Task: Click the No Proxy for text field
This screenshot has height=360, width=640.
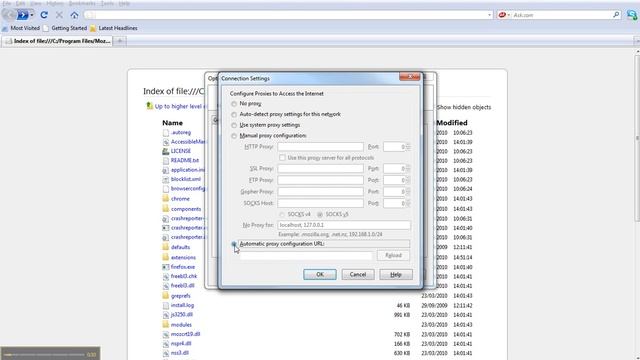Action: tap(344, 225)
